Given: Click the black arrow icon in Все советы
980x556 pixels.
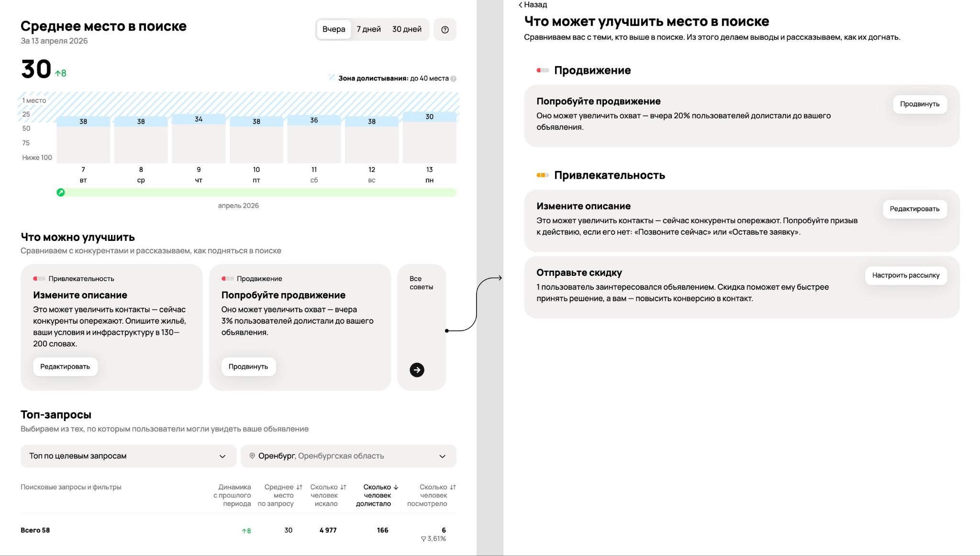Looking at the screenshot, I should (x=417, y=370).
